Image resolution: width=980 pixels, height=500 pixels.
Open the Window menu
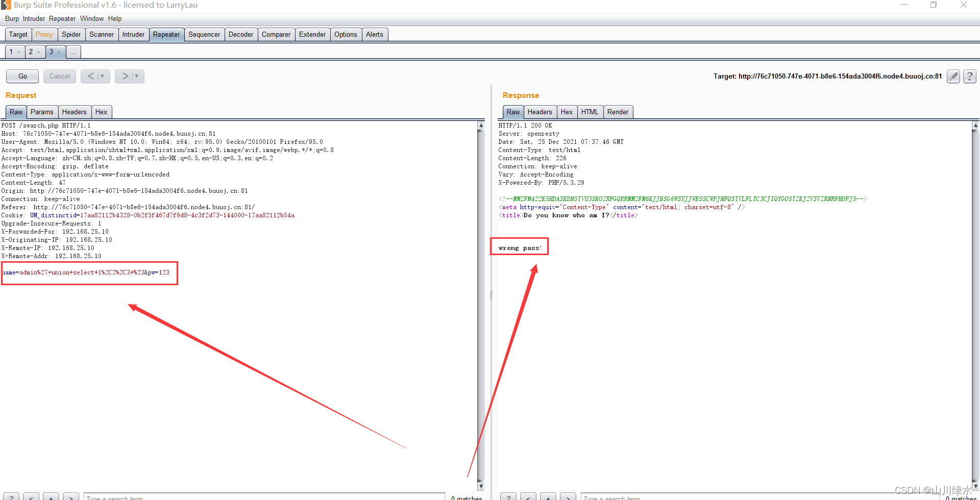coord(92,19)
